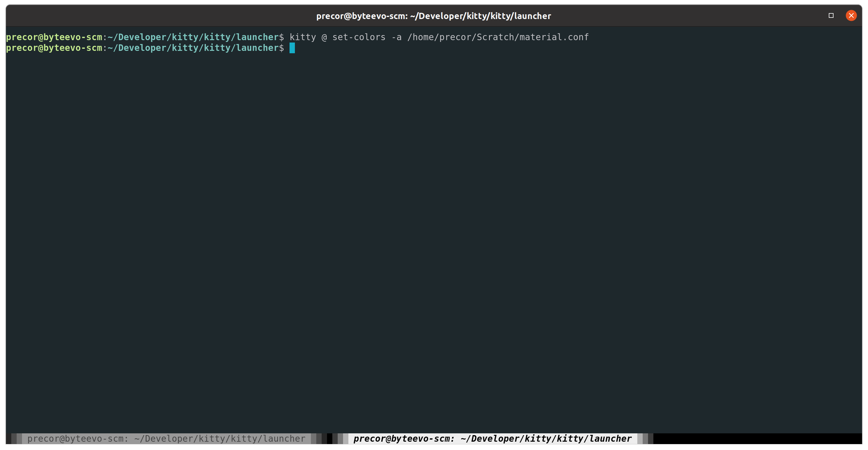868x450 pixels.
Task: Click the green precor@byteevo-scm prompt on line one
Action: click(x=54, y=37)
